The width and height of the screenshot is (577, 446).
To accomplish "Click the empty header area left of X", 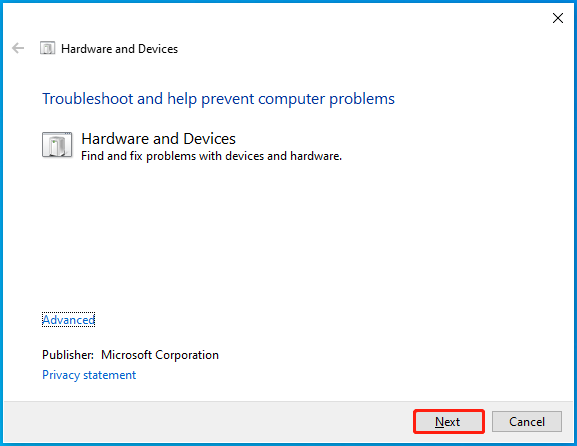I will pos(368,18).
